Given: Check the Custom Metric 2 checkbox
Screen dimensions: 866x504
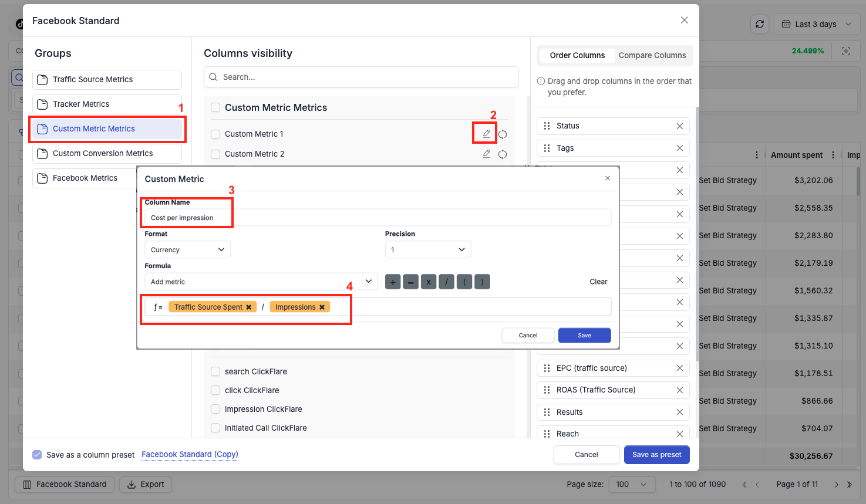Looking at the screenshot, I should coord(215,154).
